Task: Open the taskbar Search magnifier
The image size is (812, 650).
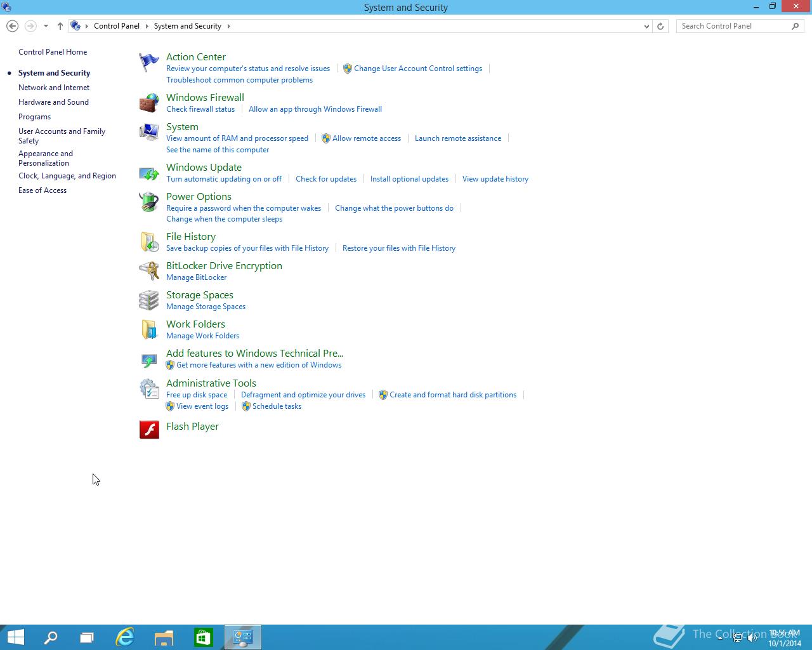Action: click(x=50, y=637)
